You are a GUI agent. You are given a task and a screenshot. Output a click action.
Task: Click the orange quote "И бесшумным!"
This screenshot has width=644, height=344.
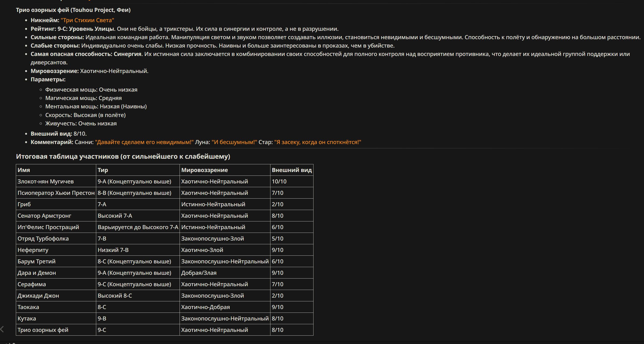(x=234, y=142)
